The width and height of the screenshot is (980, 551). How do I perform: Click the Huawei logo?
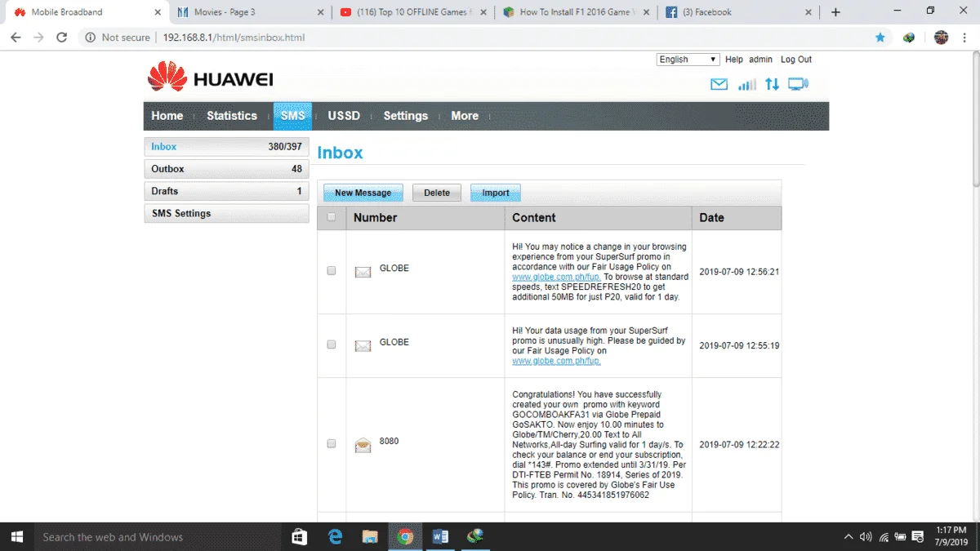210,78
